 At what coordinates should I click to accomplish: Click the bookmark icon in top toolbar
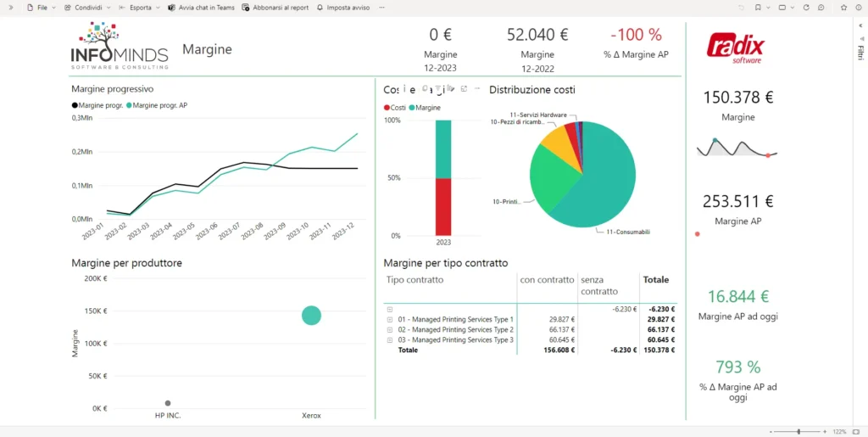point(758,8)
